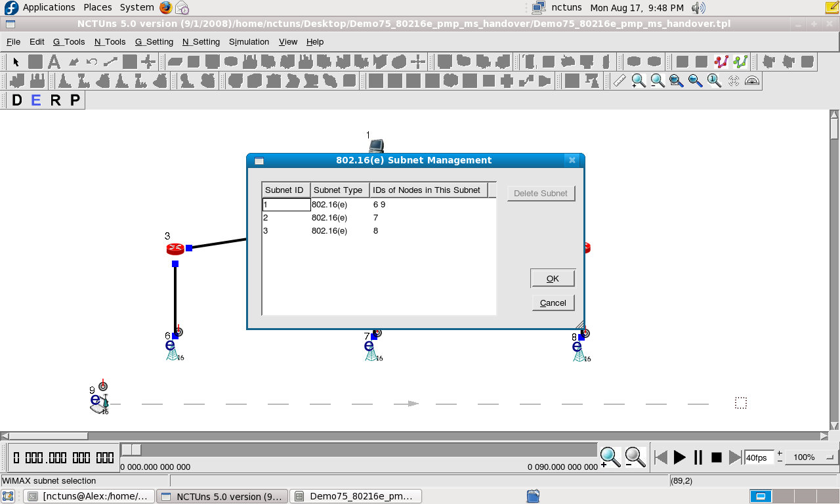The height and width of the screenshot is (504, 840).
Task: Click base station node 7
Action: click(x=371, y=348)
